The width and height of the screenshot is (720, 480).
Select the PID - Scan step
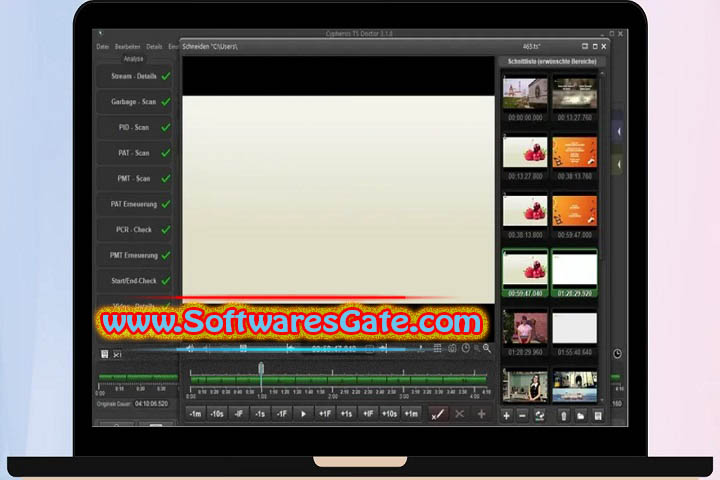click(x=135, y=128)
